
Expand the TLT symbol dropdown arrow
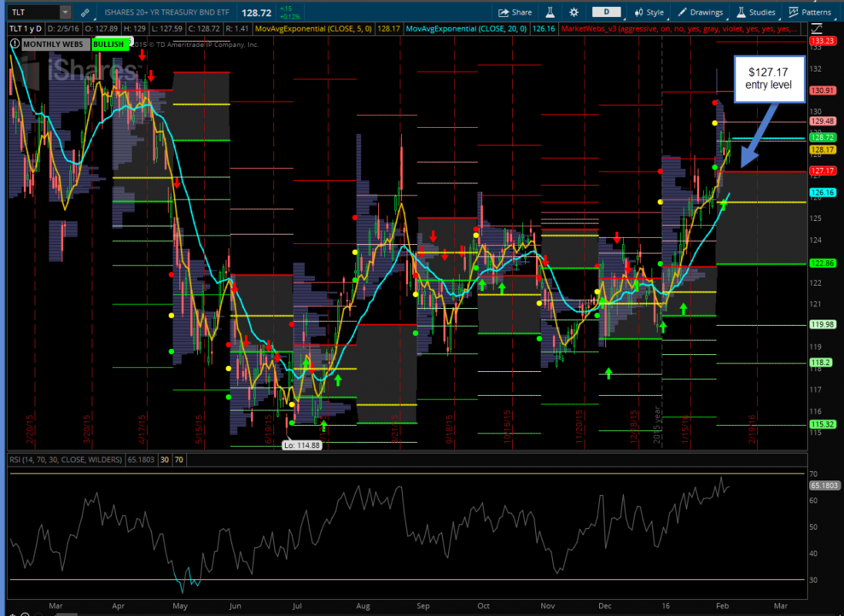(x=65, y=12)
